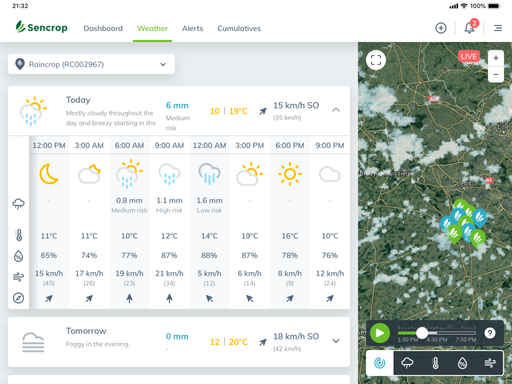The image size is (512, 384).
Task: Click the 12 km/h wind speed value
Action: pyautogui.click(x=330, y=273)
